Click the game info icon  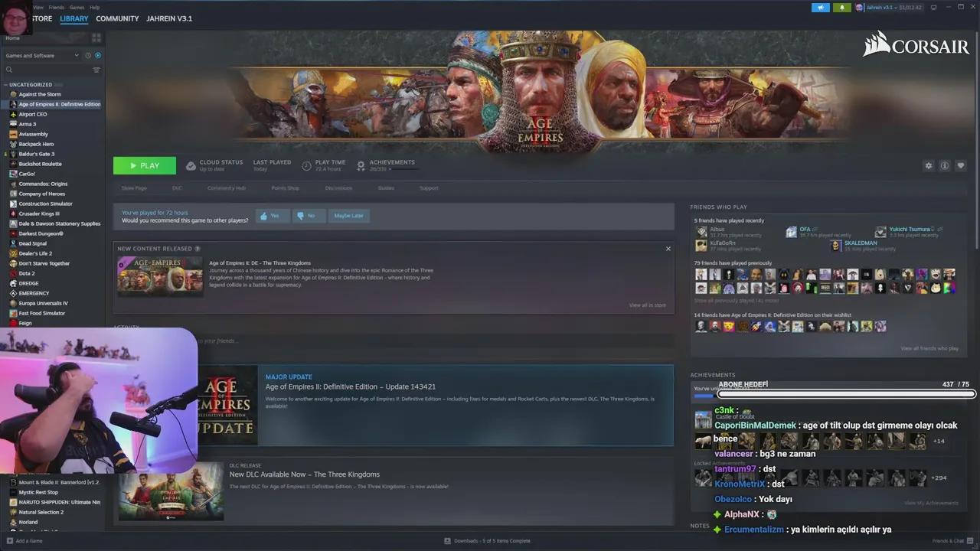point(945,165)
